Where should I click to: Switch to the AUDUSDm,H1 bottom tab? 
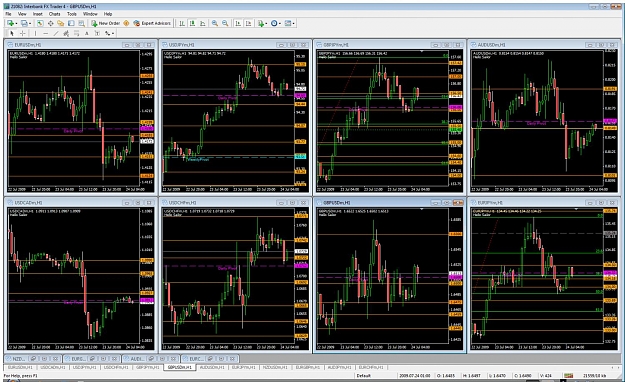[212, 367]
